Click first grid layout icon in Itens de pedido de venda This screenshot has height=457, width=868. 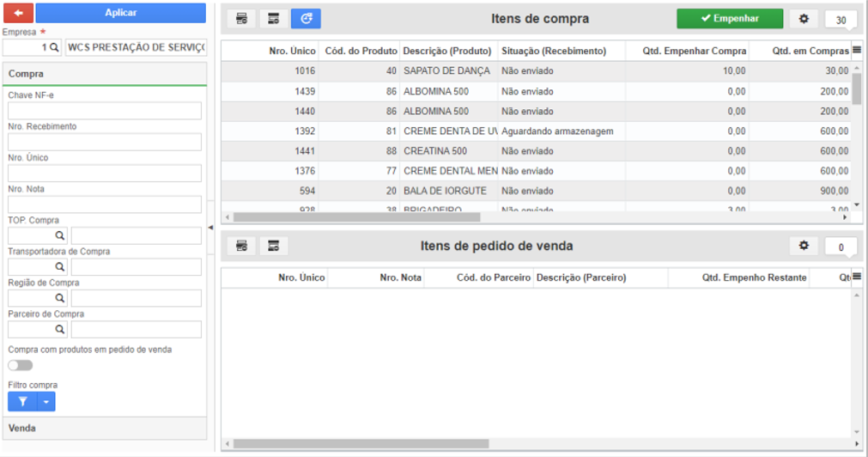(242, 246)
